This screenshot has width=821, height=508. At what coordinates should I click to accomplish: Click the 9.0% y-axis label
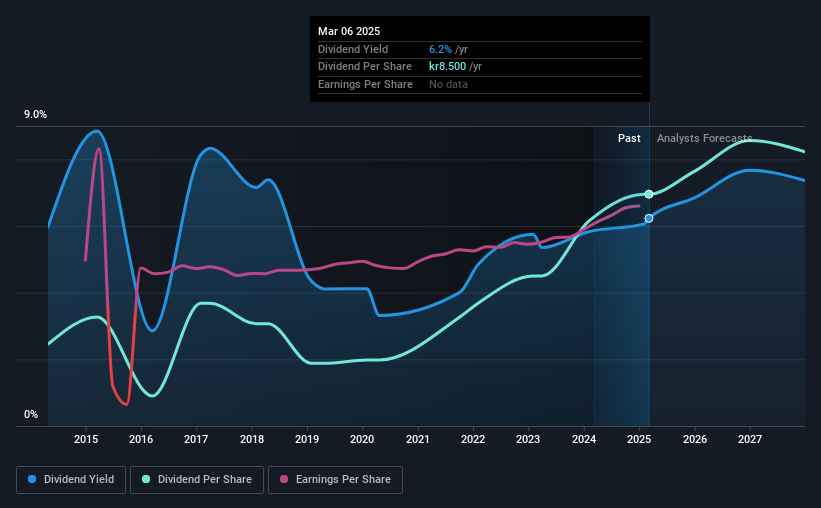click(x=35, y=115)
